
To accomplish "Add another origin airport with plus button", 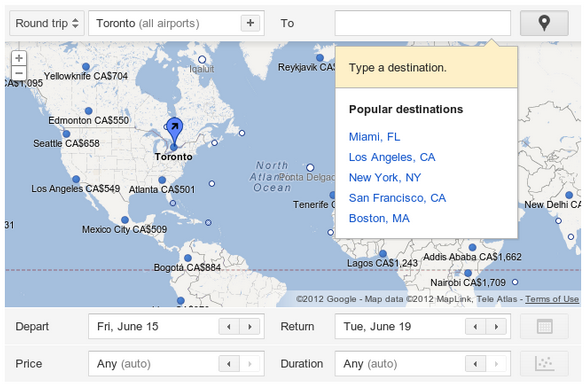I will 250,23.
